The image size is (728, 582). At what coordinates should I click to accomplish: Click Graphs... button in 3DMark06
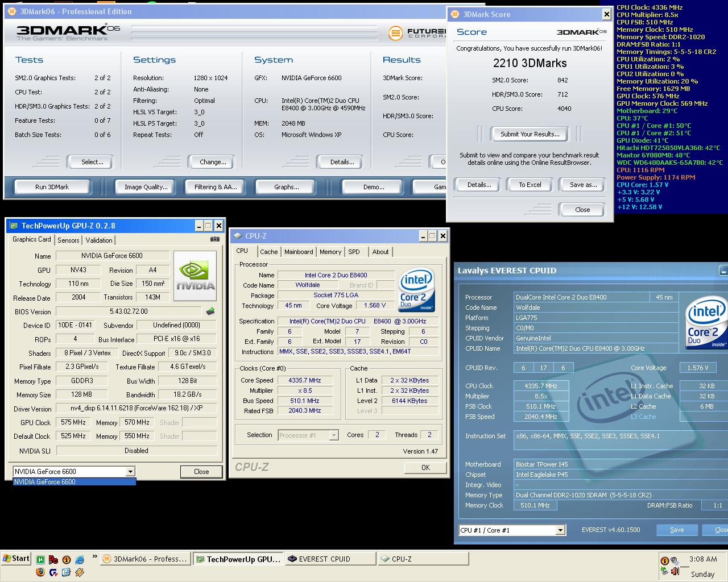point(287,187)
